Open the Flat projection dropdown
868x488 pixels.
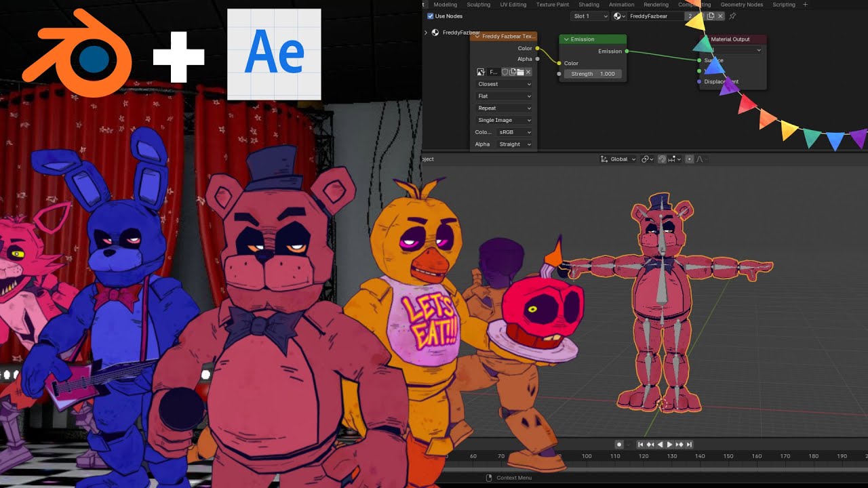504,96
